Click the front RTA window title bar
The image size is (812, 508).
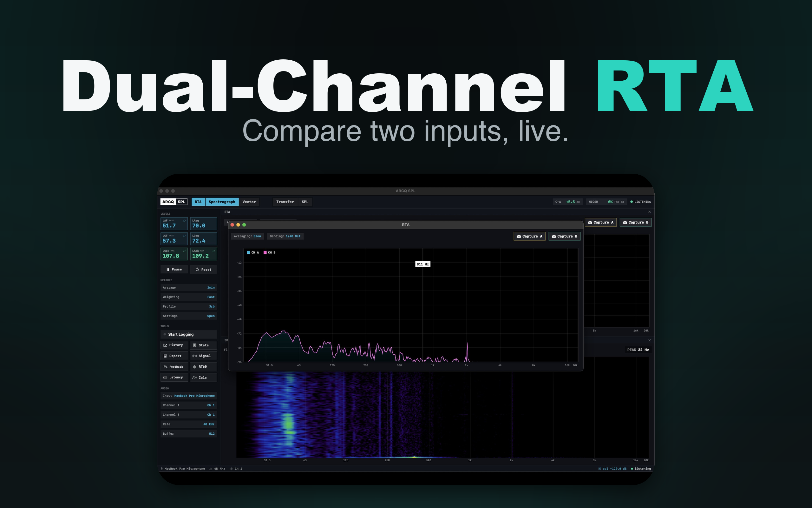click(x=406, y=225)
